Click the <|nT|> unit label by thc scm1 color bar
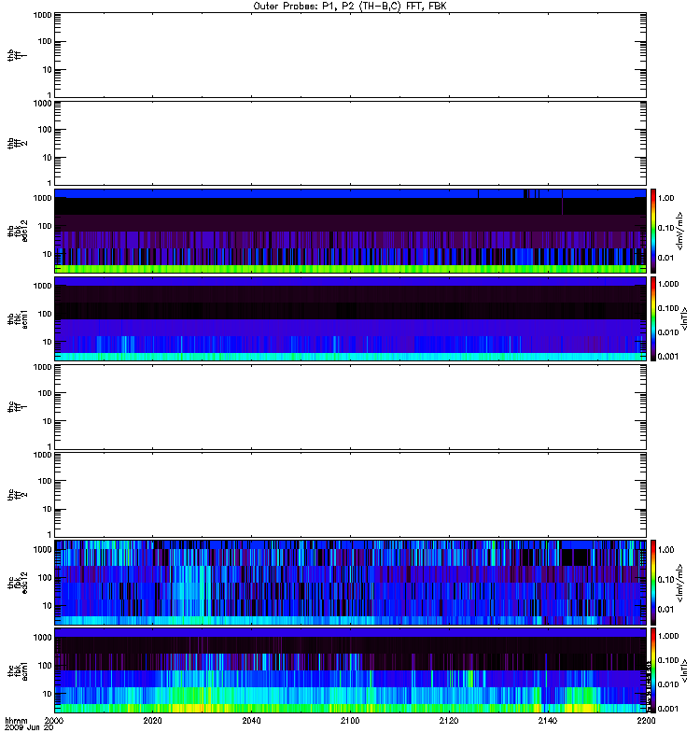Viewport: 700px width, 747px height. [x=684, y=670]
